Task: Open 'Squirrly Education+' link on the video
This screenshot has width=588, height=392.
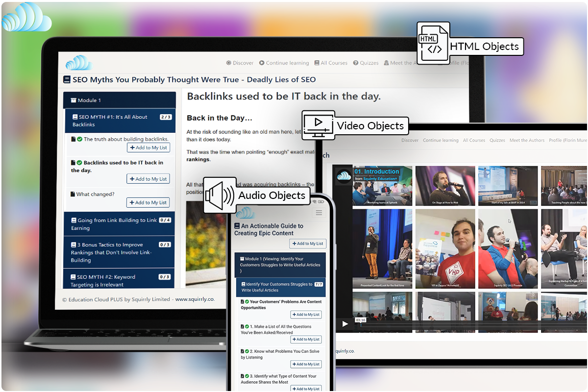Action: [x=380, y=179]
